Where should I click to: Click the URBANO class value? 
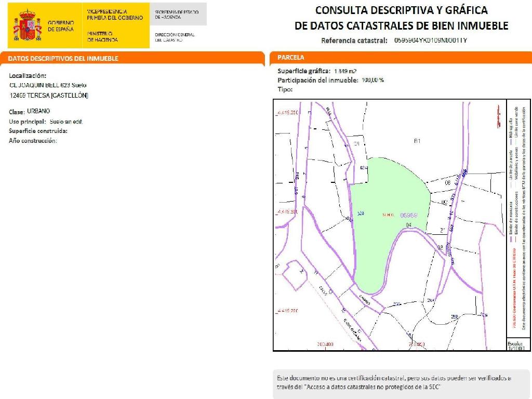point(38,111)
